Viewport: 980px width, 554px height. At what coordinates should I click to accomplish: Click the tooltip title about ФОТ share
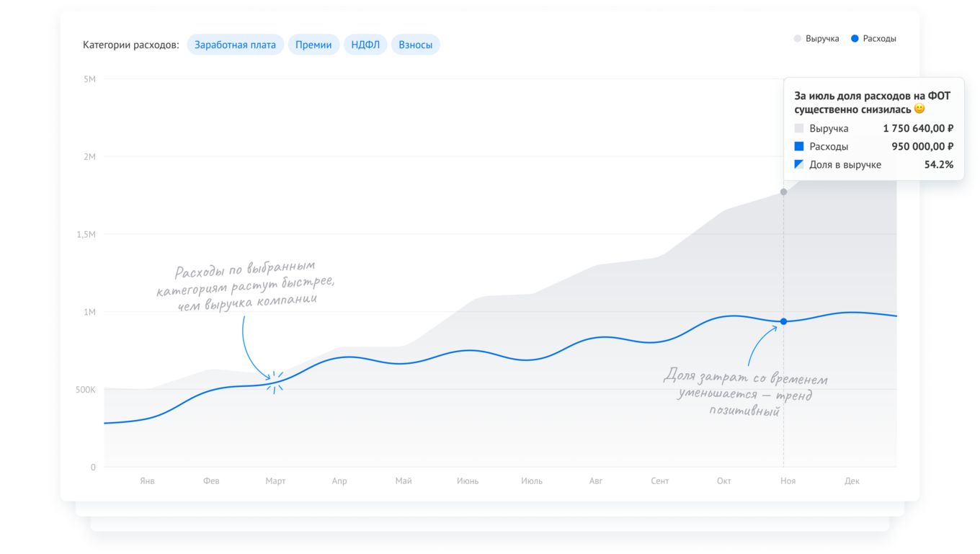point(873,102)
